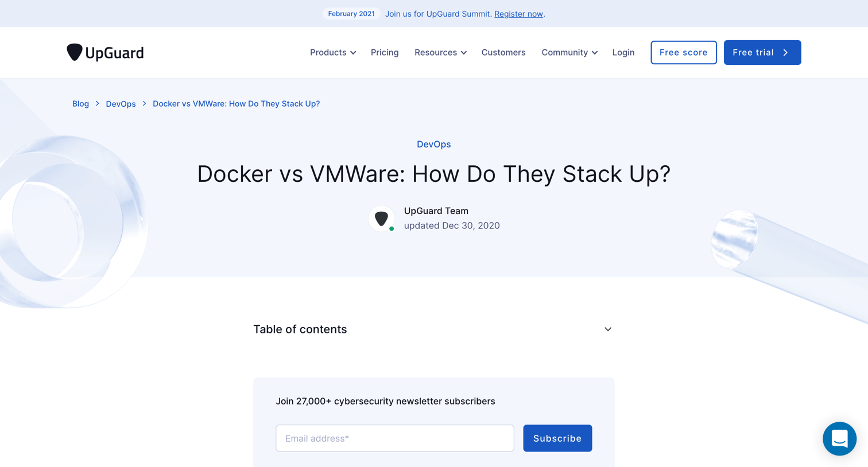Expand the Resources dropdown menu
This screenshot has height=467, width=868.
click(440, 52)
